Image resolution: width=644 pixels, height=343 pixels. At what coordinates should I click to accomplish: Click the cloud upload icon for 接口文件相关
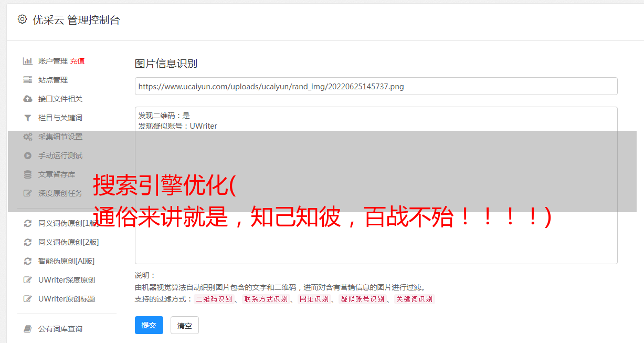click(28, 99)
